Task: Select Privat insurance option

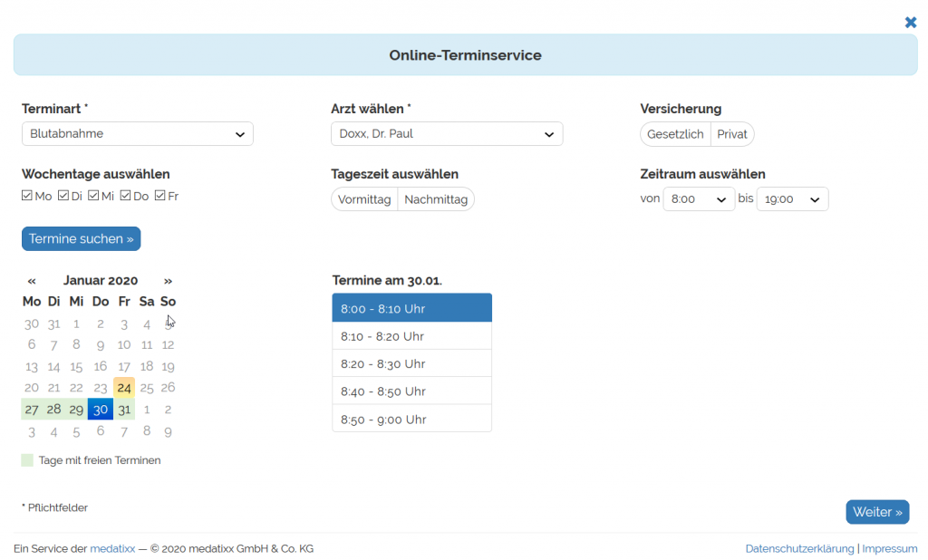Action: pyautogui.click(x=732, y=134)
